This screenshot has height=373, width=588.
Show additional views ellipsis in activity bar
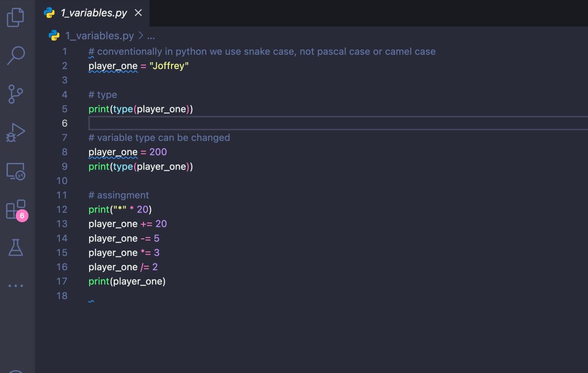point(16,285)
